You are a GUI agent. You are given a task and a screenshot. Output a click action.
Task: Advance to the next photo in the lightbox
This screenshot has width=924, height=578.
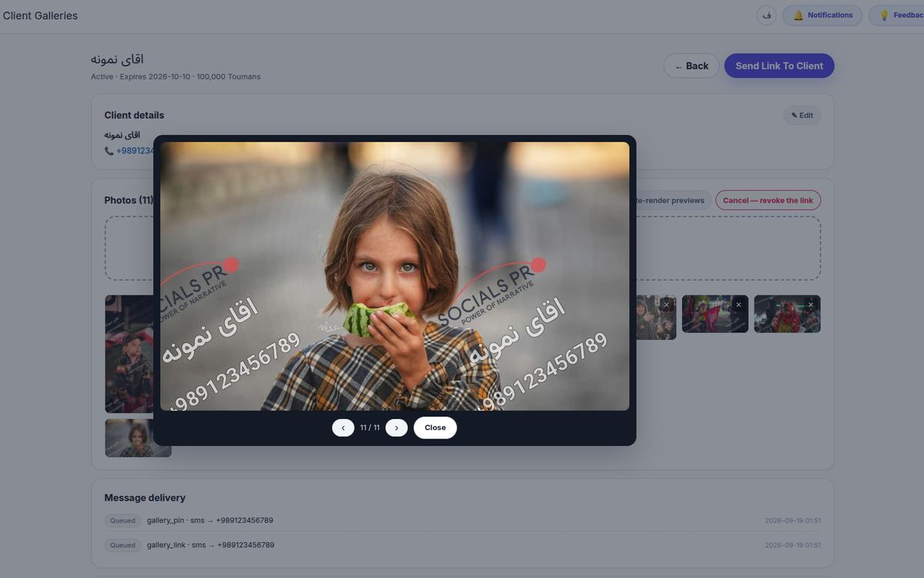click(397, 428)
